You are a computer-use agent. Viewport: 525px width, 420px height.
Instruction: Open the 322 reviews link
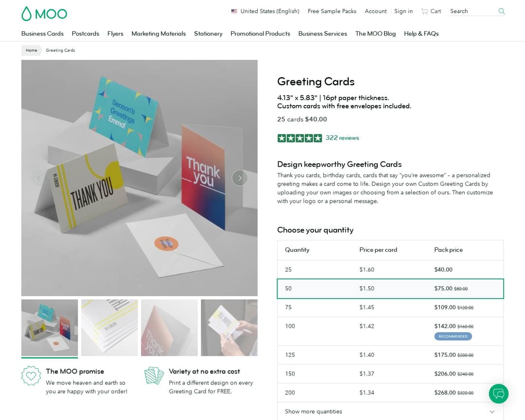[342, 138]
